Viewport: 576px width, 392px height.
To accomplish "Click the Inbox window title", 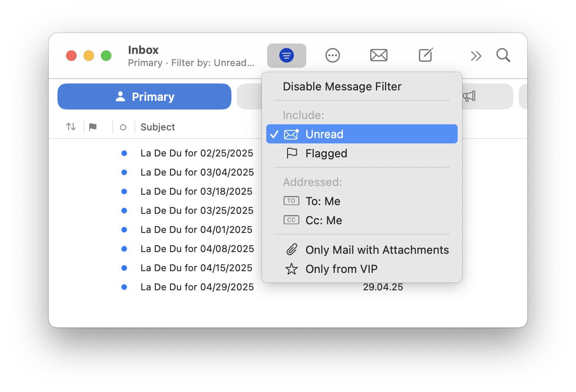I will pyautogui.click(x=143, y=50).
